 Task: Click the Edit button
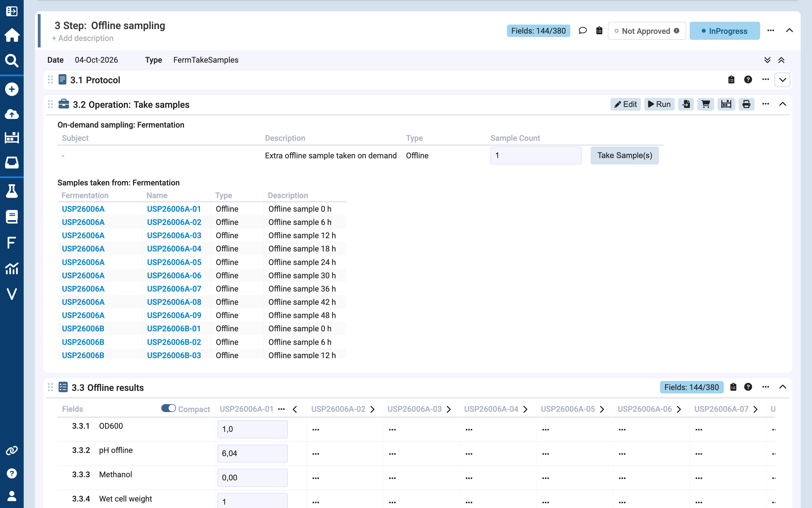pyautogui.click(x=625, y=104)
